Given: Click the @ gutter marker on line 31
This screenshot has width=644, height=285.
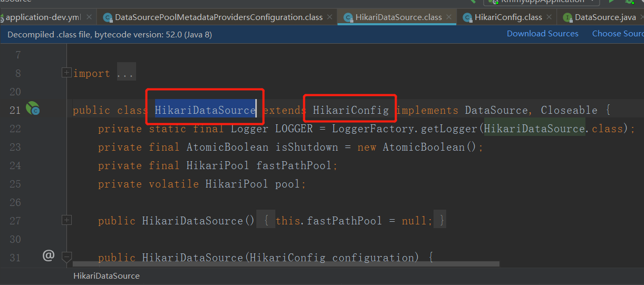Looking at the screenshot, I should [49, 255].
